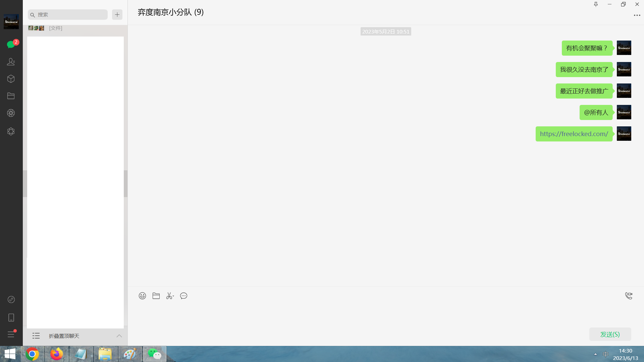
Task: Open the chat info three-dots menu
Action: pyautogui.click(x=637, y=15)
